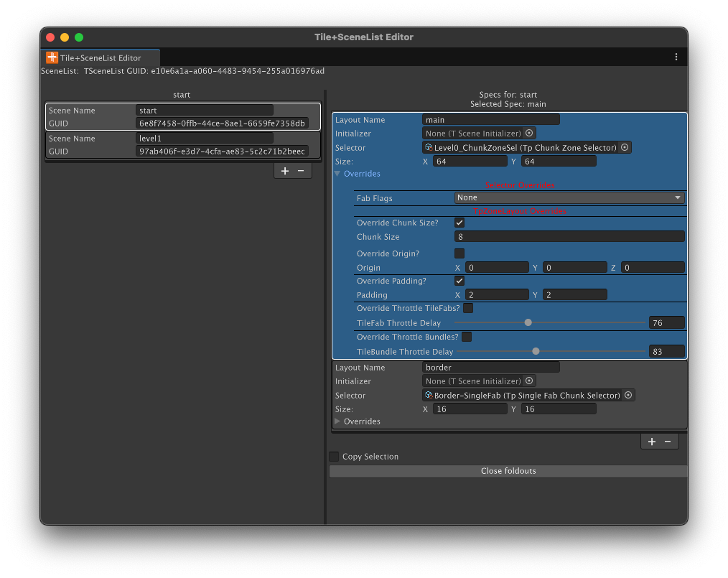Click the border layout Initializer object field
This screenshot has height=578, width=728.
[479, 381]
